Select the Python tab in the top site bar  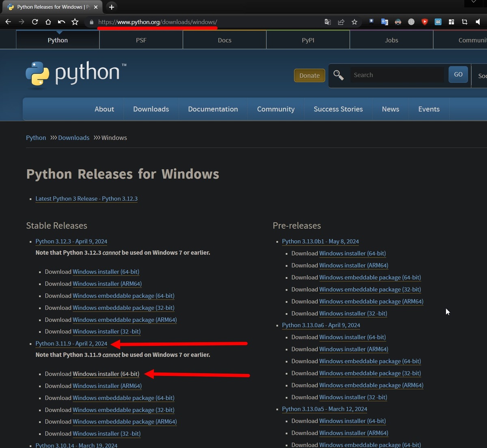[58, 40]
